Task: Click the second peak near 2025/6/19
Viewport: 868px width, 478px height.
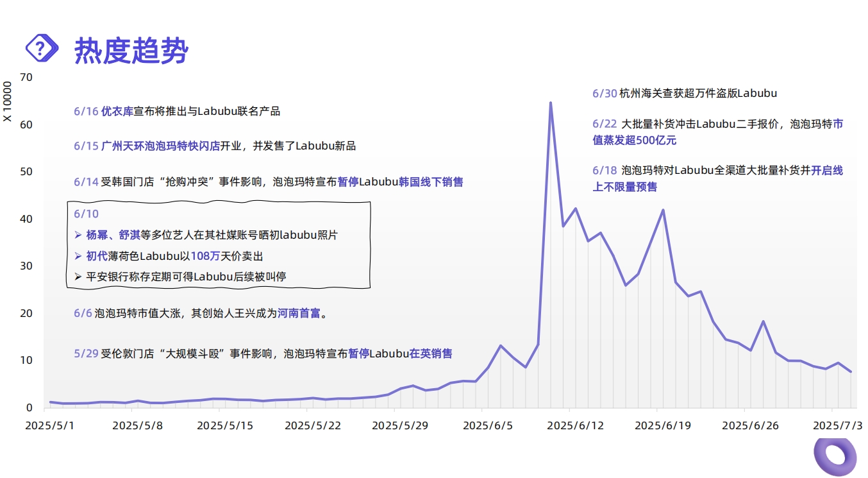Action: [663, 210]
